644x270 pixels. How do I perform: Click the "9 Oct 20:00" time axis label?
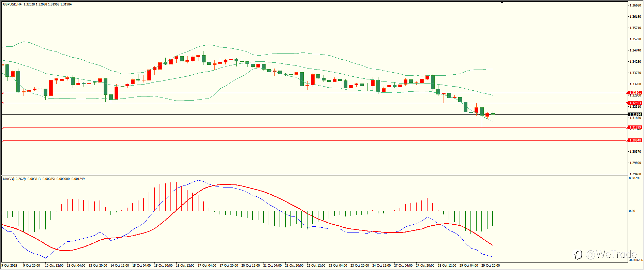[31, 266]
